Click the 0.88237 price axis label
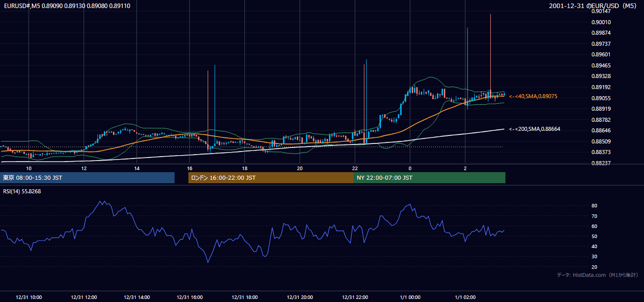 (601, 163)
